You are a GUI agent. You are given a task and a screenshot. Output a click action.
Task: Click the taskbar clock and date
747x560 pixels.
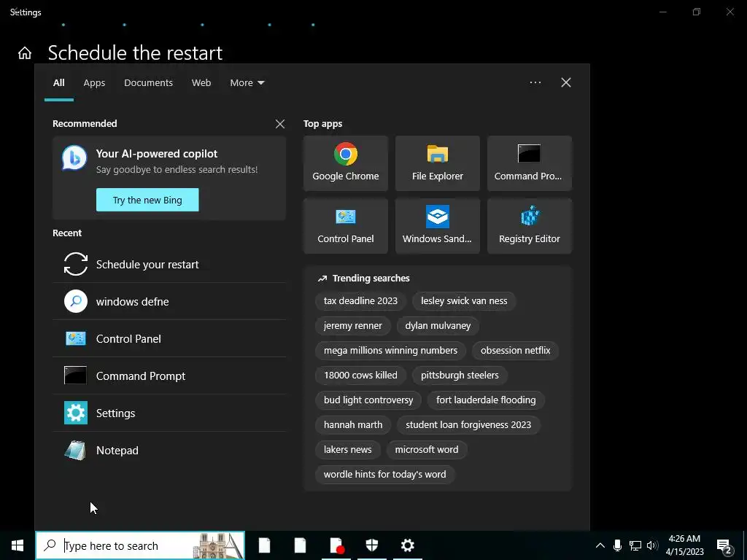pyautogui.click(x=684, y=545)
